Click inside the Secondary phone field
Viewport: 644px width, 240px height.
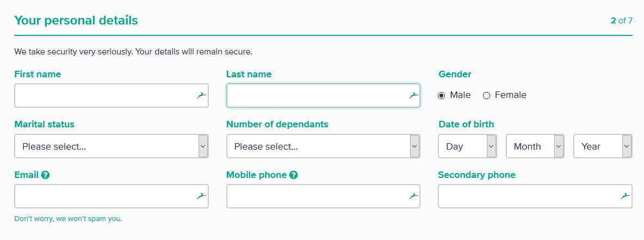coord(528,196)
